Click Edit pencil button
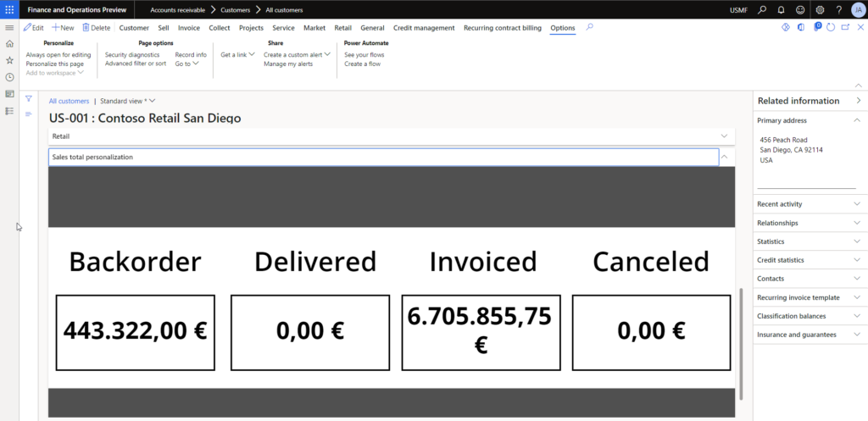Image resolution: width=868 pixels, height=421 pixels. pos(33,28)
